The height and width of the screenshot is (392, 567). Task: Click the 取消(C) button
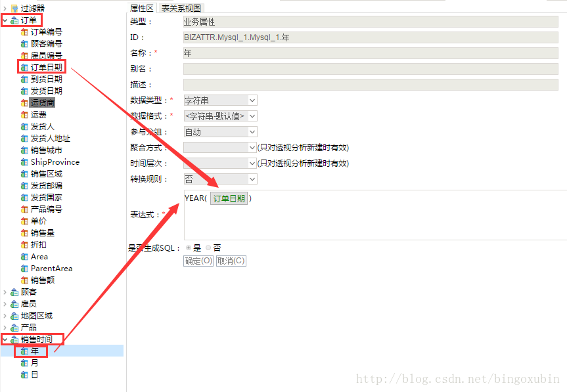click(x=231, y=261)
